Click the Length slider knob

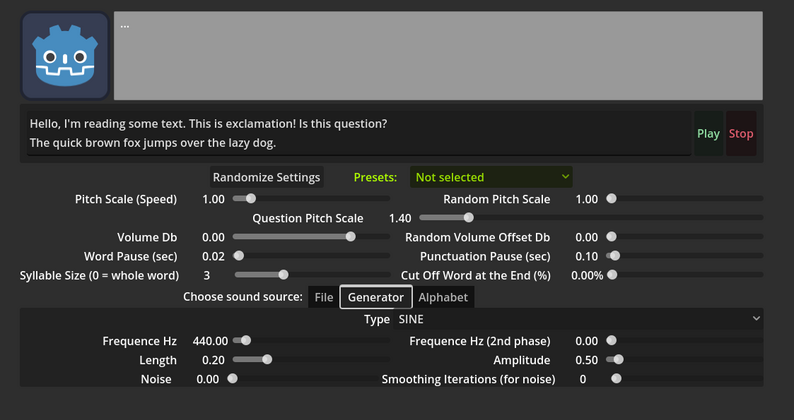click(x=267, y=360)
